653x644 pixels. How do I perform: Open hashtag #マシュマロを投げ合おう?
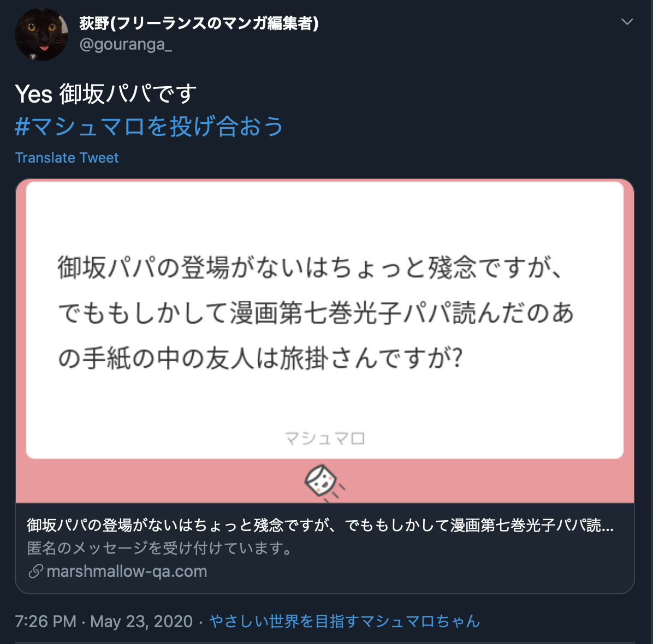149,126
